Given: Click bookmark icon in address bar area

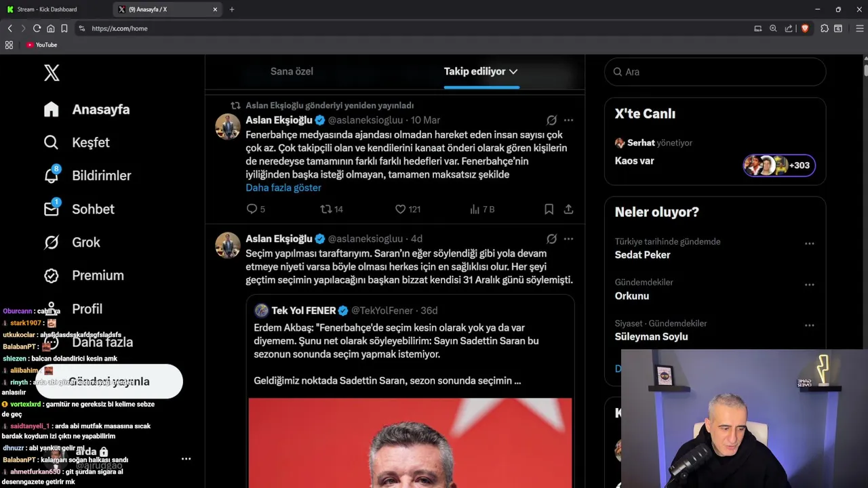Looking at the screenshot, I should tap(64, 28).
